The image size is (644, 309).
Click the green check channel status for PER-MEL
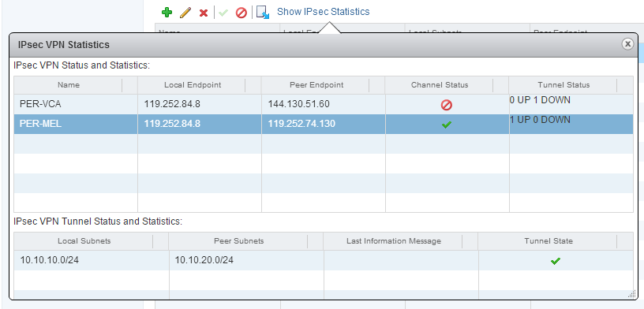[447, 125]
